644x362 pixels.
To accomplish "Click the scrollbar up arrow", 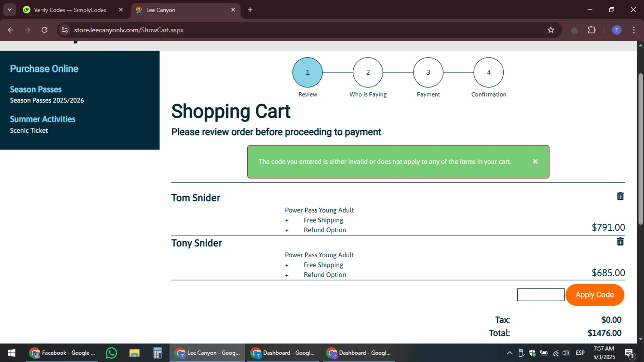I will coord(641,45).
